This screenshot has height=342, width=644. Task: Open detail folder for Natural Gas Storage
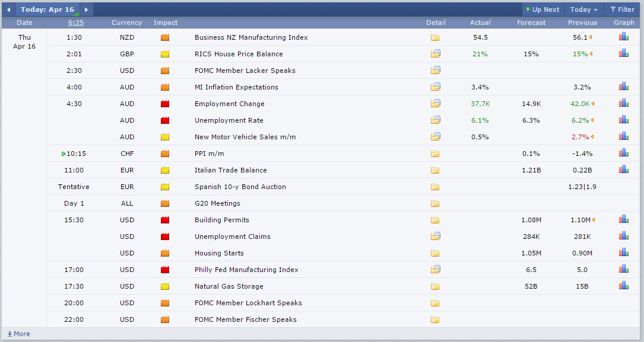point(435,287)
